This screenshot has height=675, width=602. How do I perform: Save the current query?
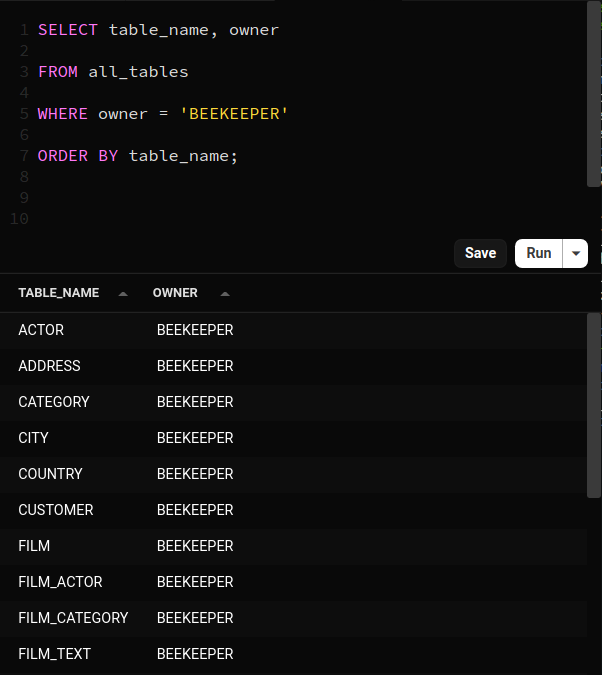tap(480, 253)
